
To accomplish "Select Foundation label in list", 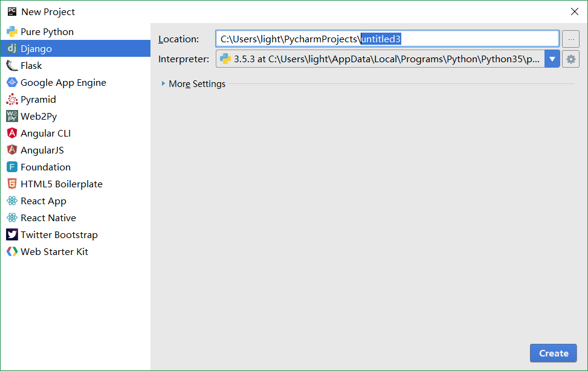I will click(x=46, y=167).
